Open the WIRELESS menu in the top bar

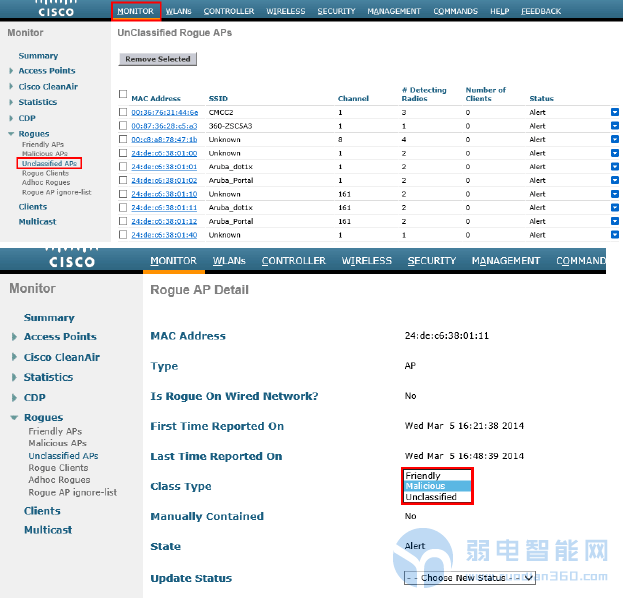click(286, 11)
